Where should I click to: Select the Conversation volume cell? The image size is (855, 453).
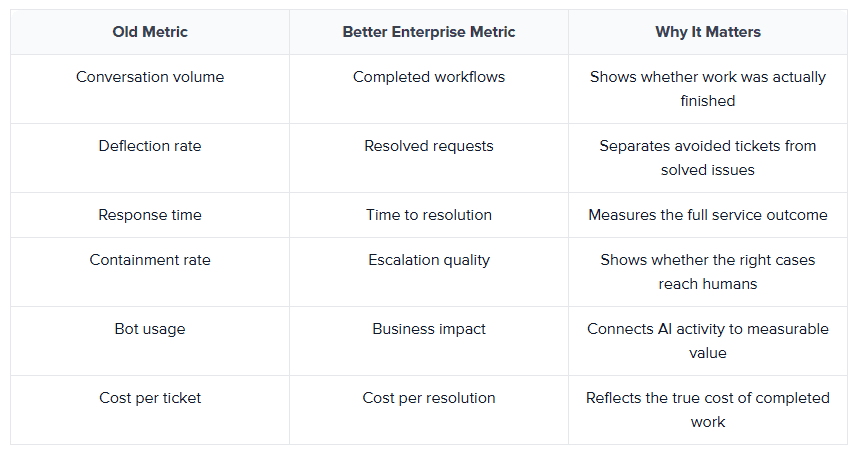pyautogui.click(x=150, y=89)
